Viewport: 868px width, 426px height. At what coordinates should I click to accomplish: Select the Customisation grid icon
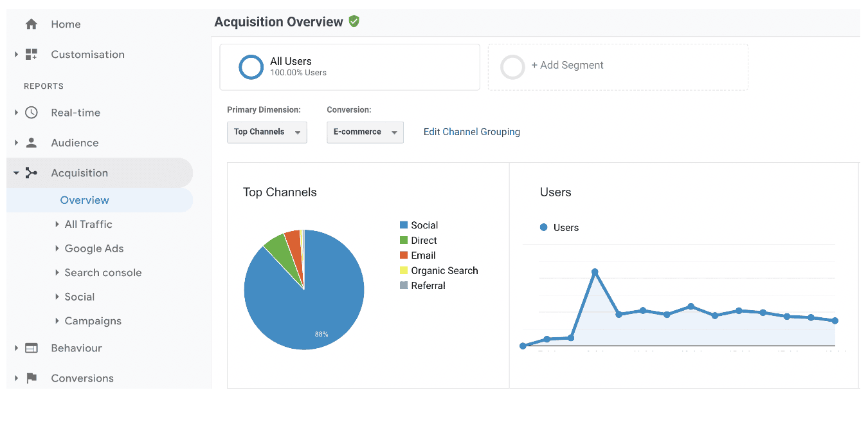point(30,54)
